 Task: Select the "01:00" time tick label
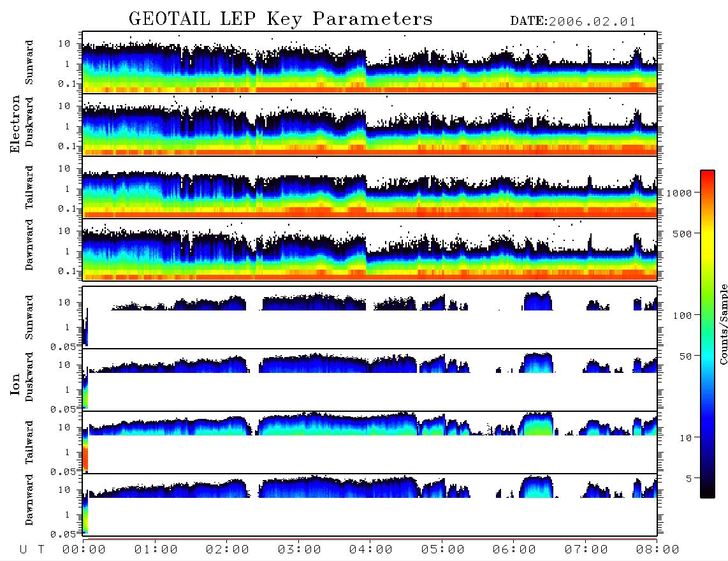tap(156, 550)
